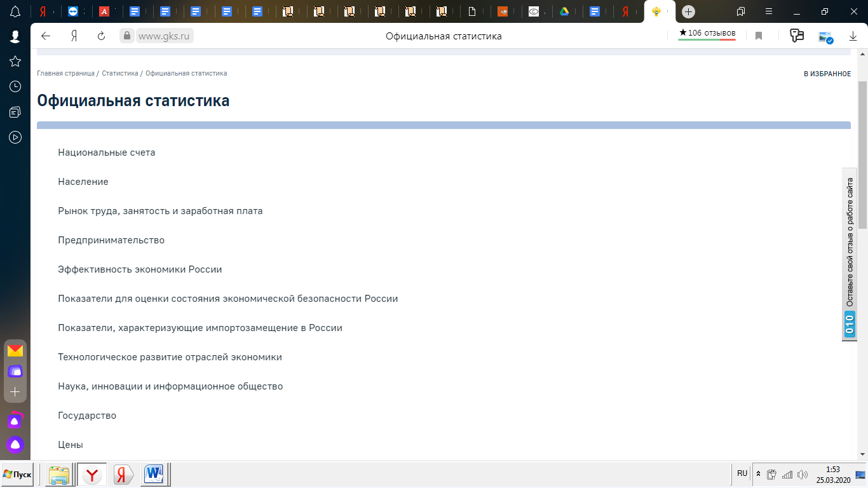Viewport: 868px width, 488px height.
Task: Click the reload page icon
Action: coord(101,36)
